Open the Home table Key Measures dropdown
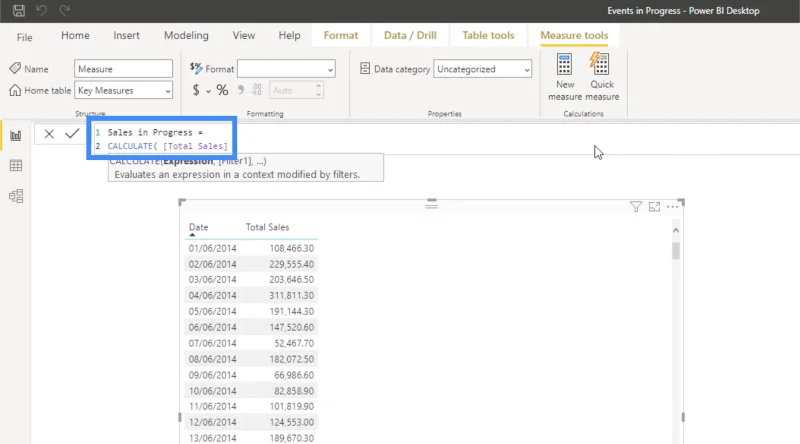The width and height of the screenshot is (800, 444). click(x=123, y=90)
